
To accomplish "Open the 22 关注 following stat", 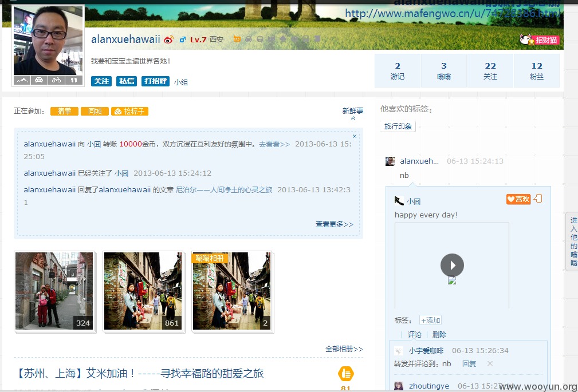I will (490, 71).
